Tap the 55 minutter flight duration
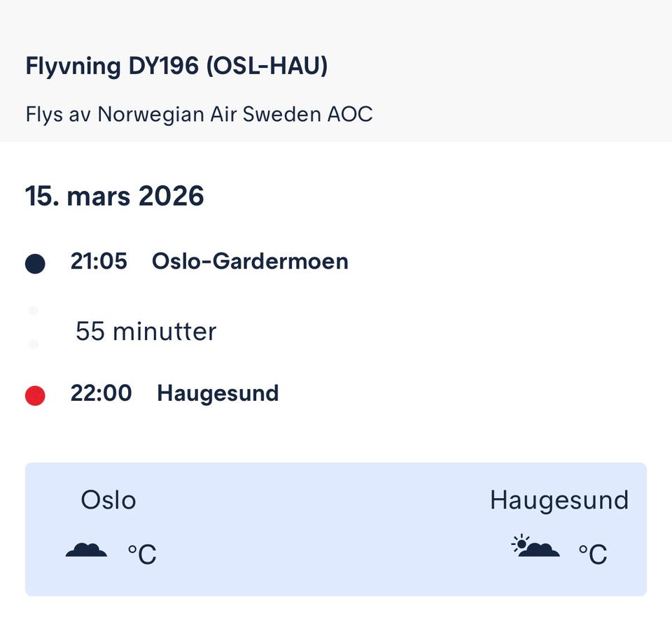This screenshot has width=672, height=624. pyautogui.click(x=146, y=331)
